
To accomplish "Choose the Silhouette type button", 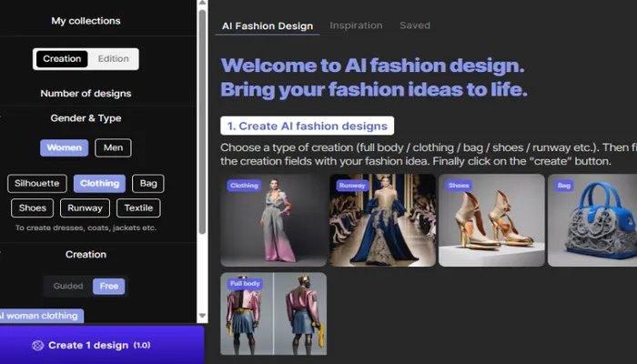I will pyautogui.click(x=37, y=184).
